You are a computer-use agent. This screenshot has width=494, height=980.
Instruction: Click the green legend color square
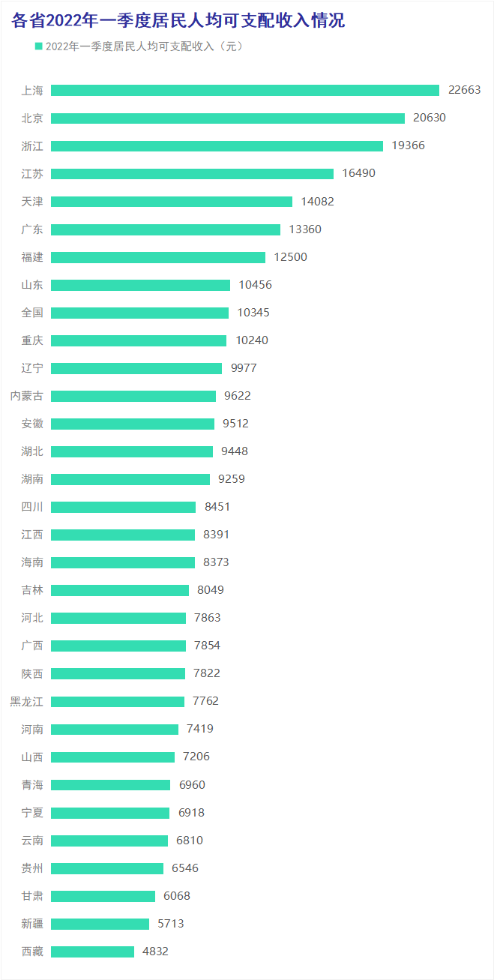point(39,46)
